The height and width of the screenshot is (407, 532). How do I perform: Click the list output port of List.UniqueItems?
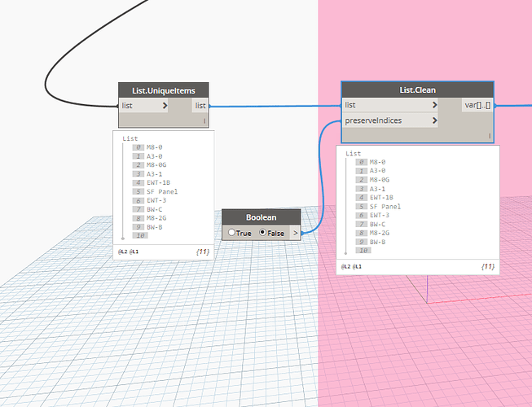point(200,106)
